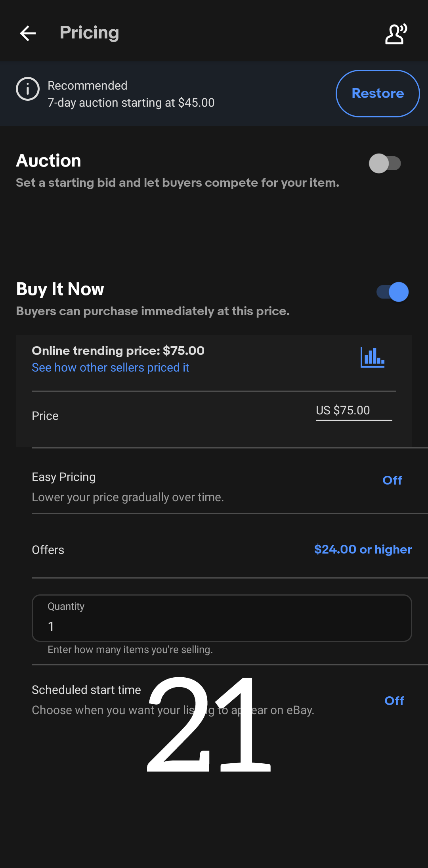Turn off the Buy It Now switch
The image size is (428, 868).
coord(393,292)
